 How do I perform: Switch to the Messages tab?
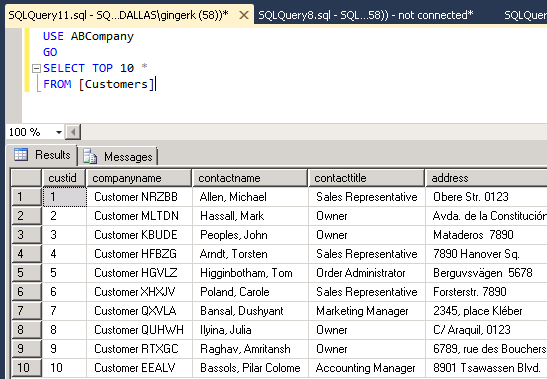[118, 156]
